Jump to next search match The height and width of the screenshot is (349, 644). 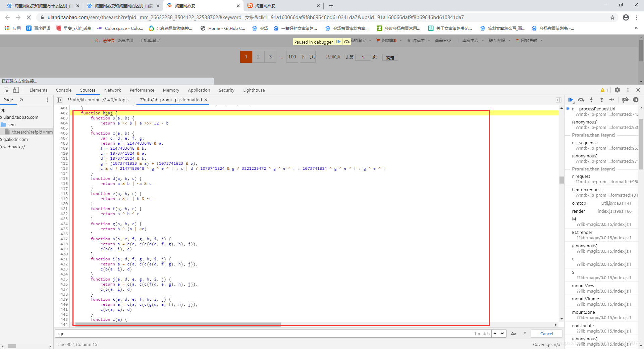tap(502, 334)
